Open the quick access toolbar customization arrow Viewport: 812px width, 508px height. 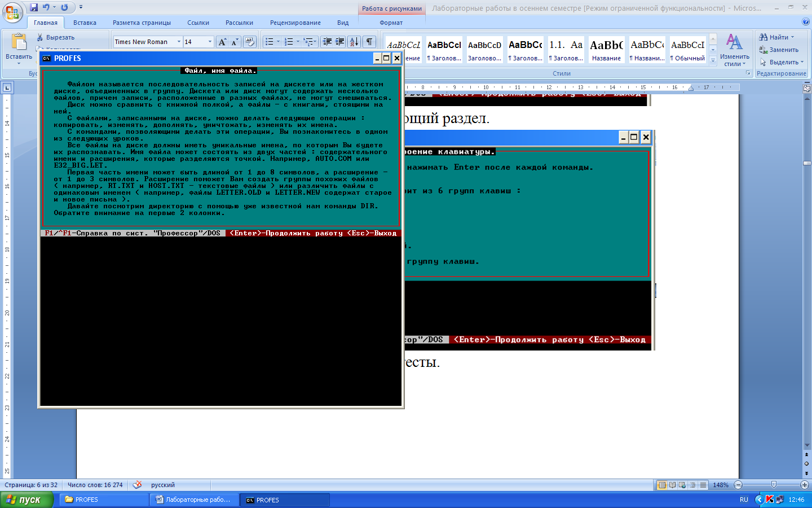pos(81,7)
